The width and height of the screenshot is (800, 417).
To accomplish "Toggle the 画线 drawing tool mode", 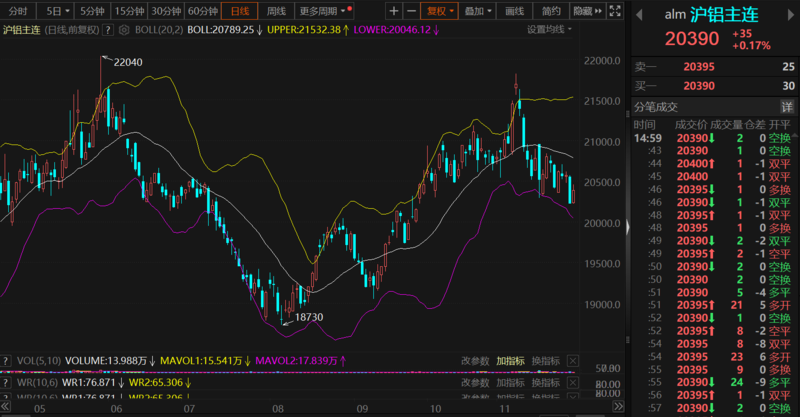I will coord(515,11).
